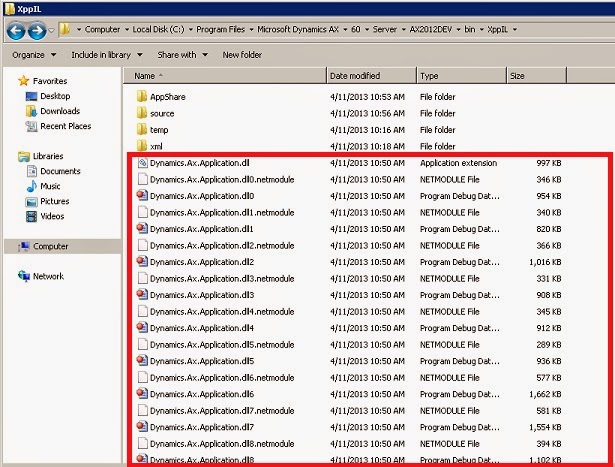Open the Organize dropdown menu
Viewport: 615px width, 467px height.
34,55
